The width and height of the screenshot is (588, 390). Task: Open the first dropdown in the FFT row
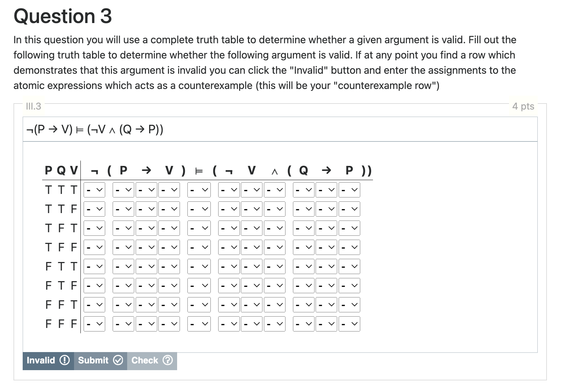pyautogui.click(x=94, y=304)
